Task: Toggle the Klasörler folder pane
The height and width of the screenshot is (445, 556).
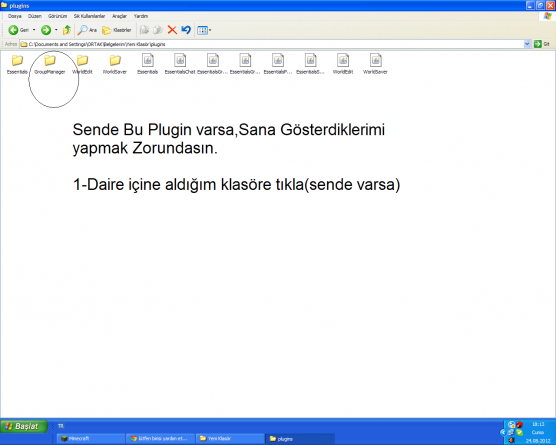Action: pyautogui.click(x=117, y=30)
